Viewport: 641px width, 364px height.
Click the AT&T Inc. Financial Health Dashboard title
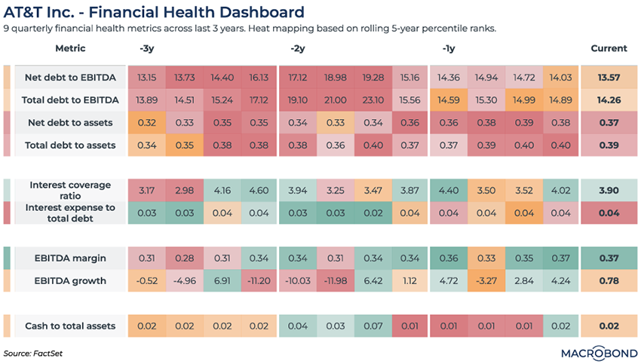tap(155, 12)
